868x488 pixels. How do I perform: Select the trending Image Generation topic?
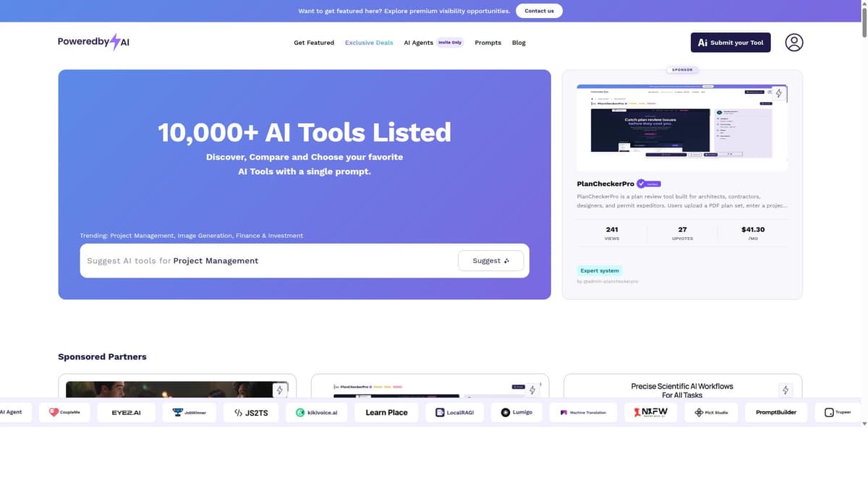pos(205,236)
